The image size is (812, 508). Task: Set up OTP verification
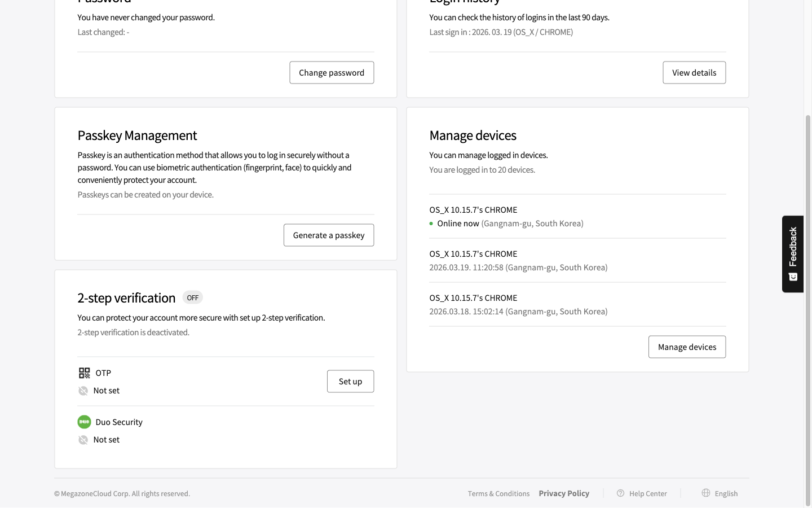pyautogui.click(x=350, y=382)
